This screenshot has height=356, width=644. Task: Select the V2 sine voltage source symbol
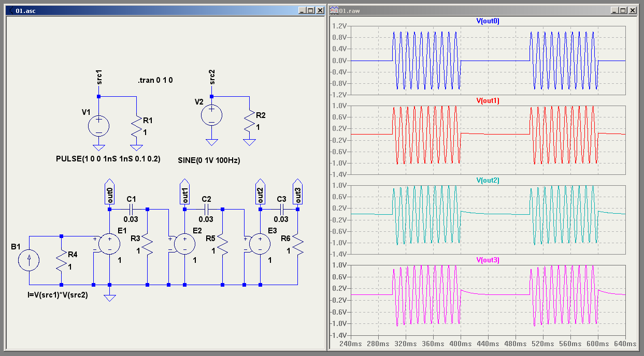tap(211, 115)
